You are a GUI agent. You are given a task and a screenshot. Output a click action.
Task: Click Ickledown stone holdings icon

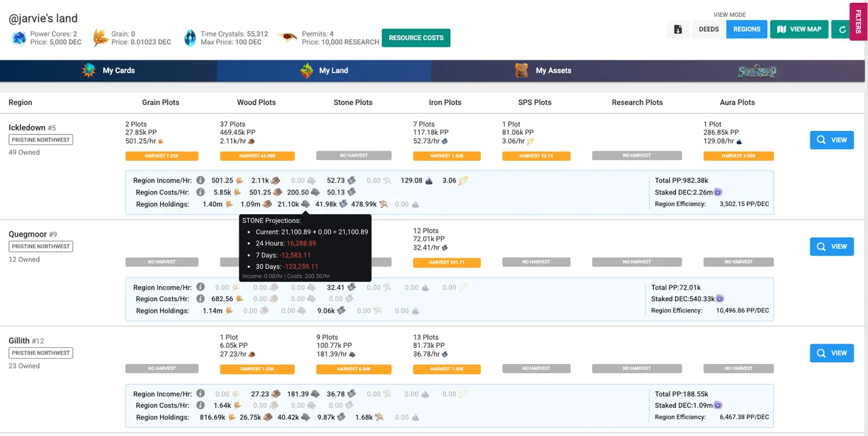tap(306, 203)
